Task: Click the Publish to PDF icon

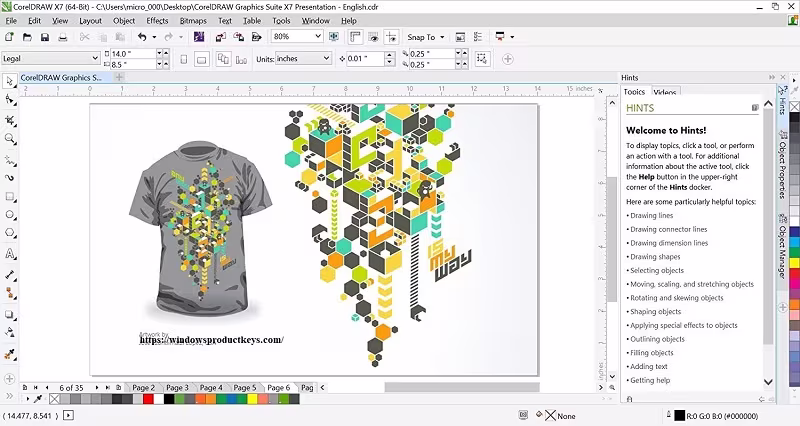Action: 257,37
